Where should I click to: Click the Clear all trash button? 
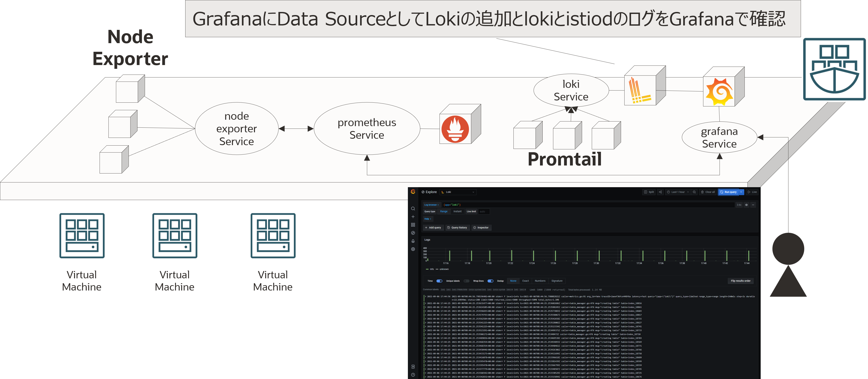coord(708,192)
